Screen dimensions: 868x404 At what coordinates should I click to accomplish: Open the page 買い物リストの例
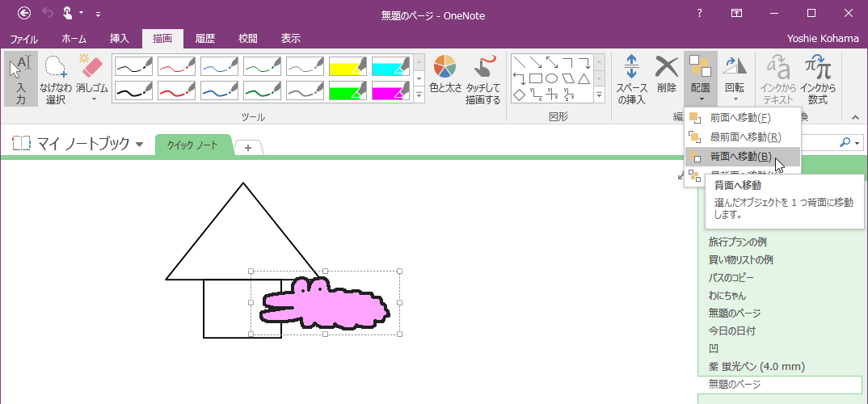tap(740, 259)
